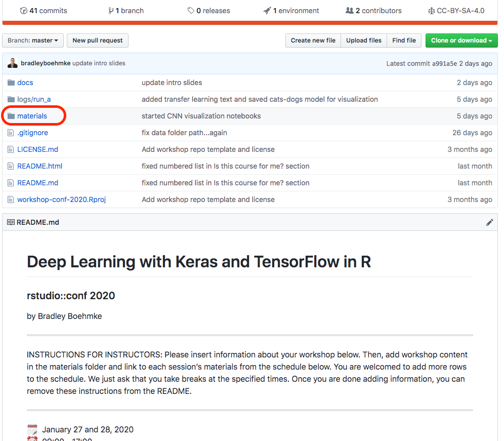Click the 'by Bradley Boehmke' text
The image size is (504, 441).
[x=64, y=316]
